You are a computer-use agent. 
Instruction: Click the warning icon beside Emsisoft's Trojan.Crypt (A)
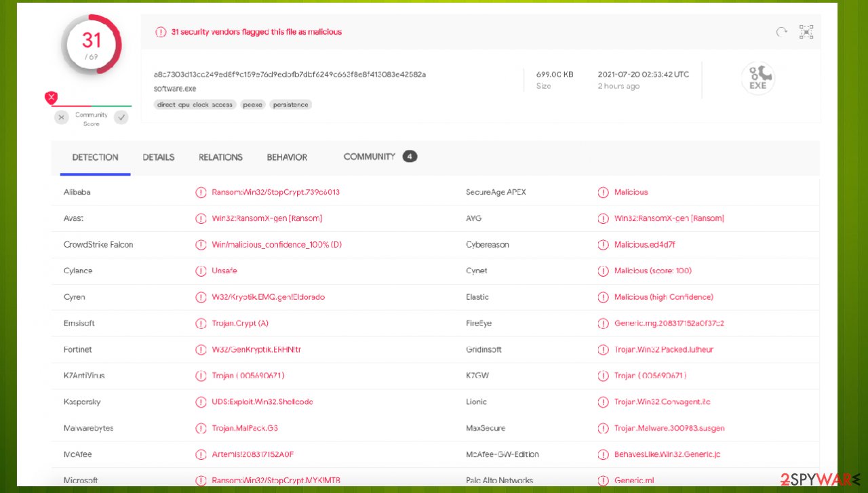pos(201,323)
